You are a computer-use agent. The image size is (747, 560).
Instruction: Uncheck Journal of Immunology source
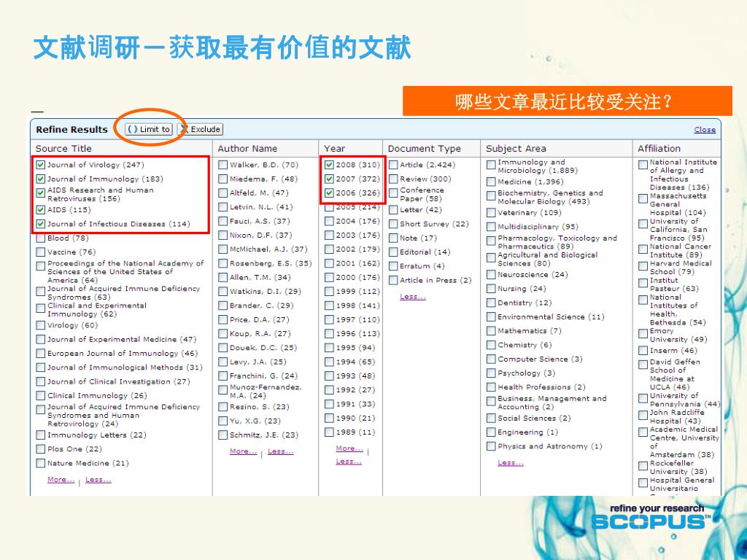pos(41,179)
